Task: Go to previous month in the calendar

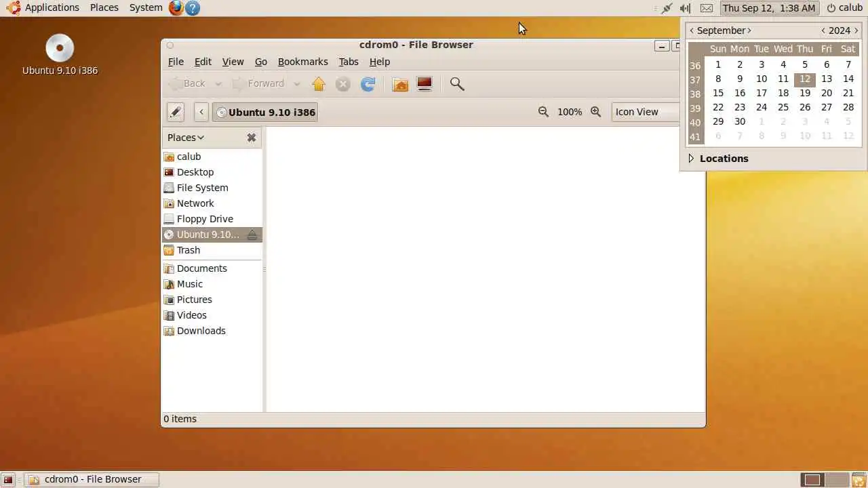Action: 692,30
